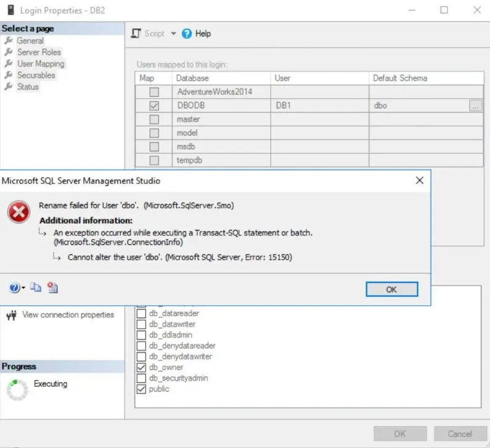Click the error dialog help icon

(14, 287)
